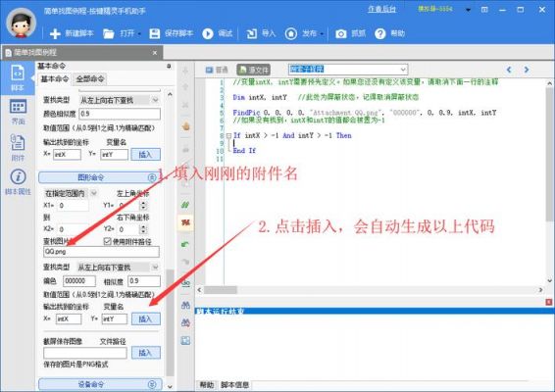Screen dimensions: 555x392
Task: Open the 抓抓 camera capture tool
Action: (341, 33)
